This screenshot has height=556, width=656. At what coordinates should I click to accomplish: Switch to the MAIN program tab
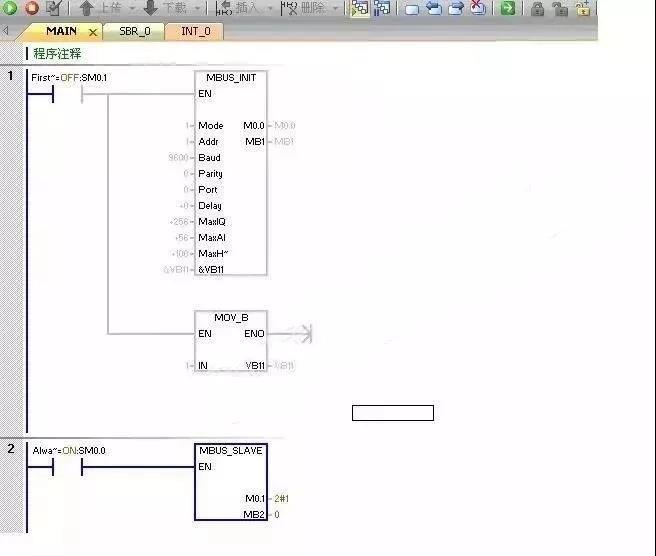(61, 31)
